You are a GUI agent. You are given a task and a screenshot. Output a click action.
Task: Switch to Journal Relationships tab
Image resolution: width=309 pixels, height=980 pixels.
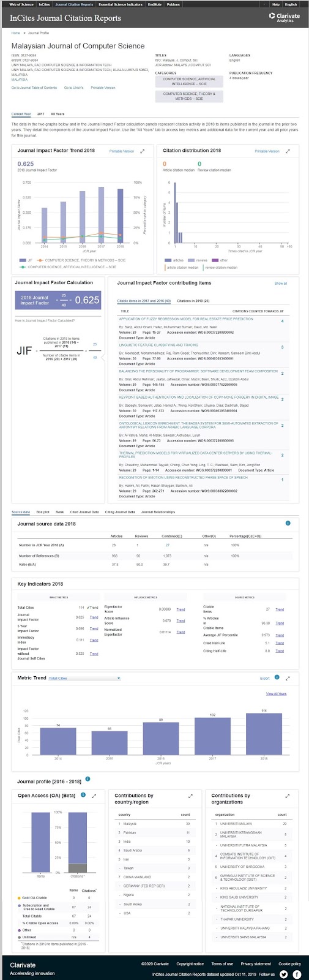pyautogui.click(x=158, y=512)
